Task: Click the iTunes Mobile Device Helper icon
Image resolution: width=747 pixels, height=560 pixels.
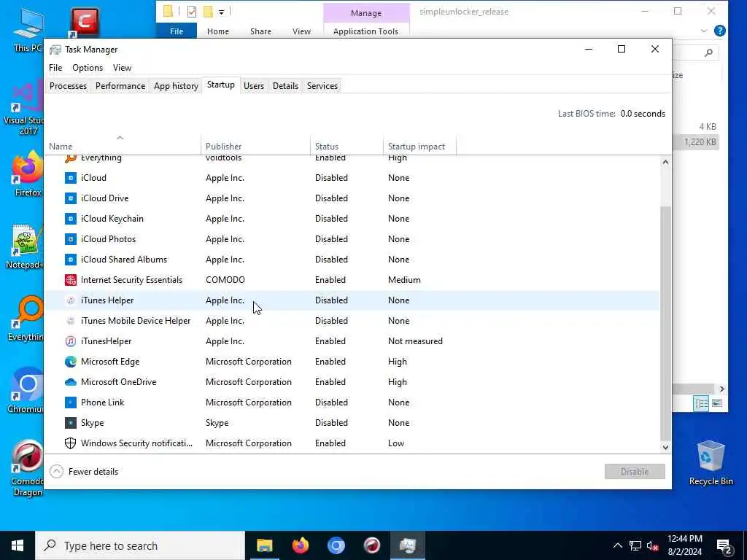Action: click(71, 321)
